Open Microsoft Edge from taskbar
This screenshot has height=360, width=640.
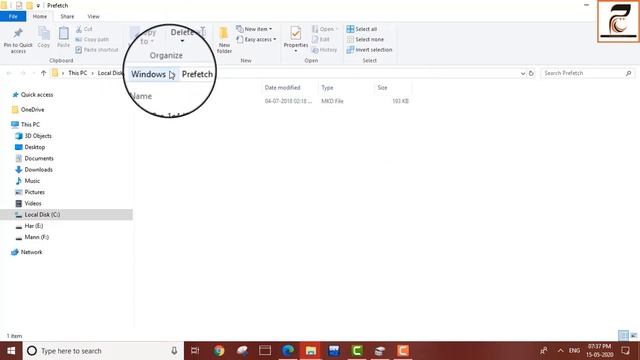(x=288, y=351)
